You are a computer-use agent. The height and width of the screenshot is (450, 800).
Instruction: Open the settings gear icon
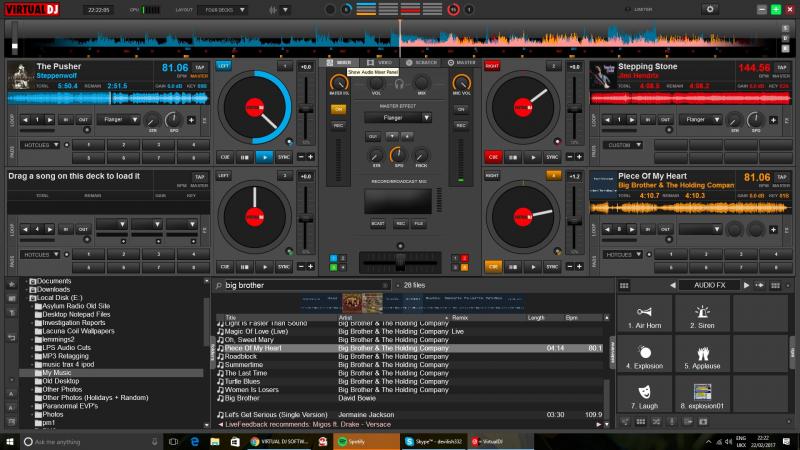710,9
